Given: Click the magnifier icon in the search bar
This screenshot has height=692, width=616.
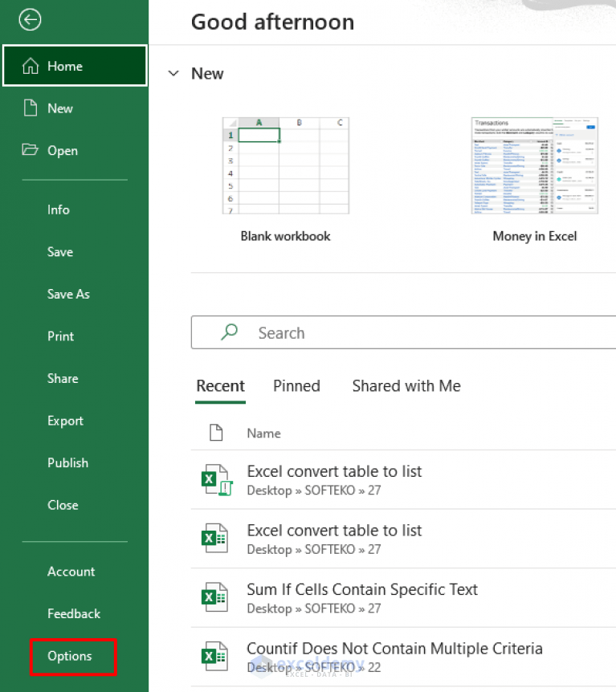Looking at the screenshot, I should tap(229, 332).
